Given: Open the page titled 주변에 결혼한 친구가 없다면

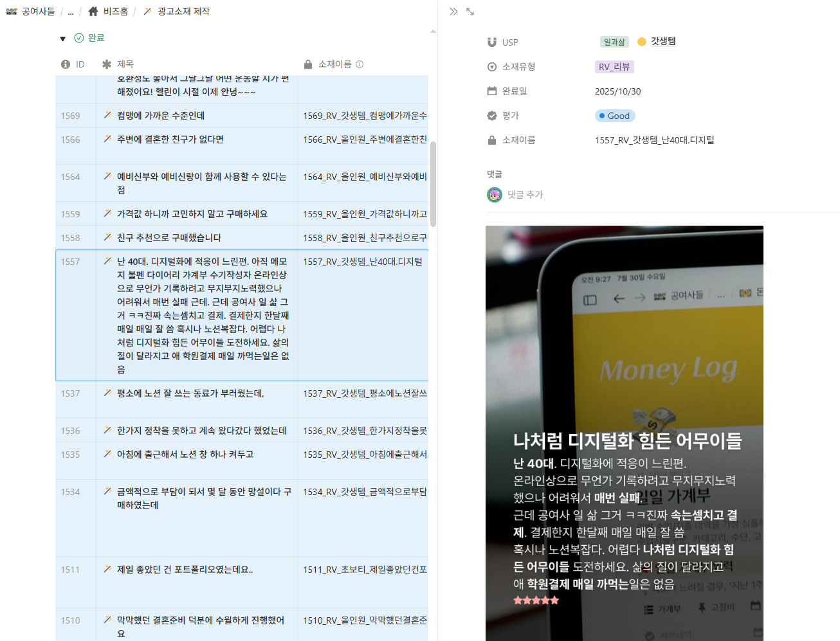Looking at the screenshot, I should 170,140.
